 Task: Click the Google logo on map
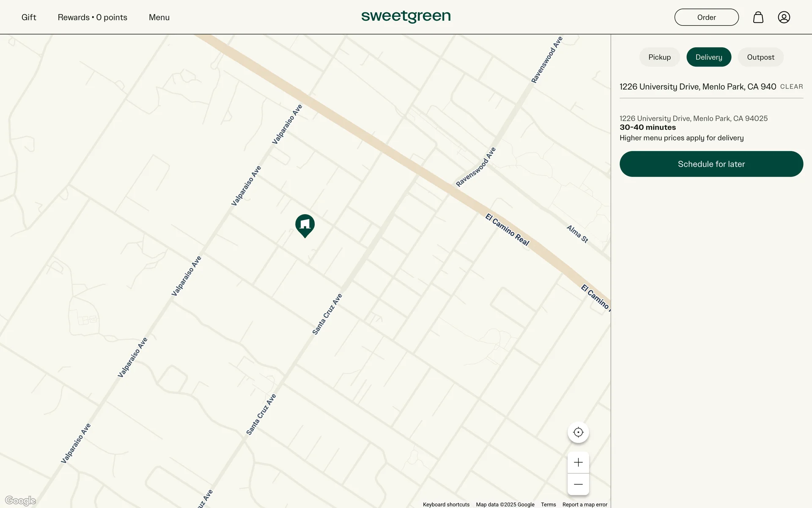pos(20,500)
